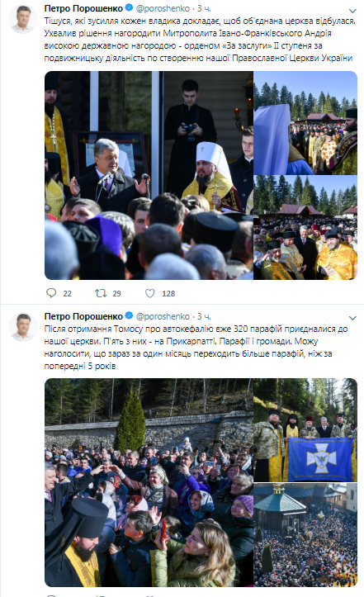Open the profile avatar of first tweet
364x597 pixels.
[23, 20]
